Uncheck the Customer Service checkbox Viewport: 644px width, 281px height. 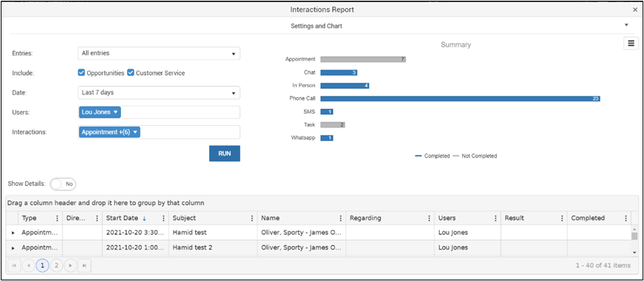click(131, 73)
